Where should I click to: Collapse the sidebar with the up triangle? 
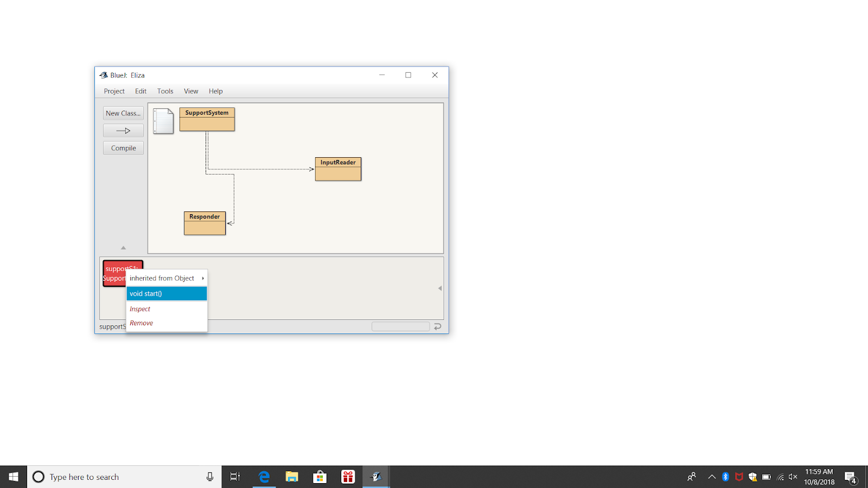pyautogui.click(x=123, y=248)
